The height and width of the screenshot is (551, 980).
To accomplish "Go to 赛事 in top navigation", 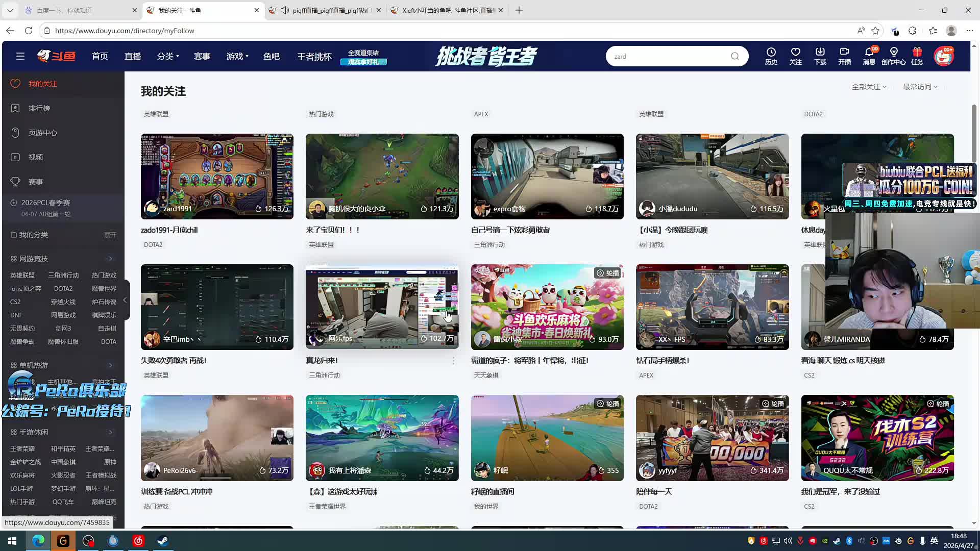I will click(202, 56).
